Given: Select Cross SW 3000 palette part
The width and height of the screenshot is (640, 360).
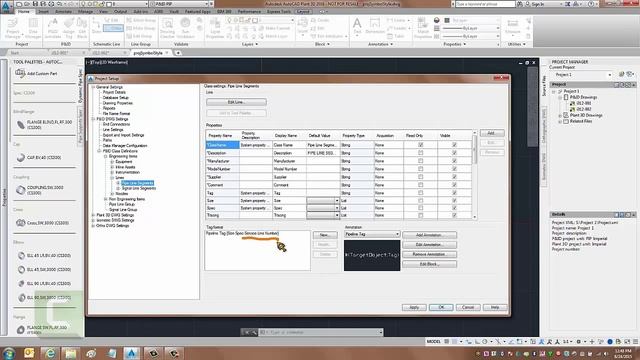Looking at the screenshot, I should (x=42, y=223).
